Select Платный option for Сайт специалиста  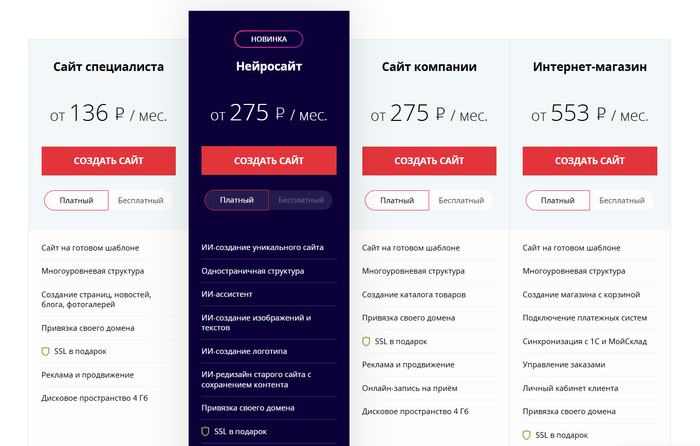point(76,200)
